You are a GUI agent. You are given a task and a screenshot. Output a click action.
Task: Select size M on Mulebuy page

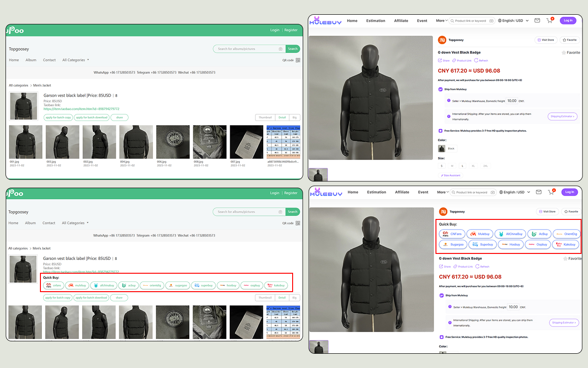pos(452,166)
